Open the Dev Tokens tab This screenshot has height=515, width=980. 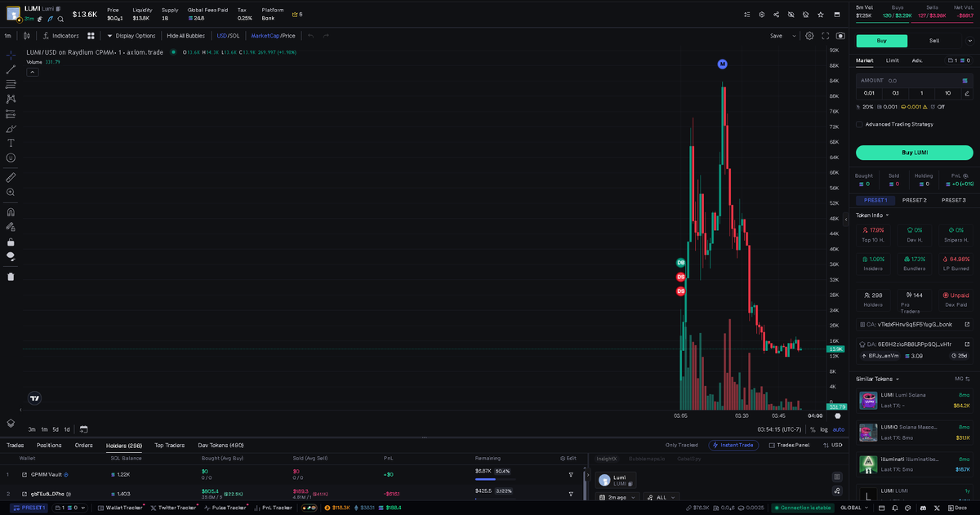(220, 445)
